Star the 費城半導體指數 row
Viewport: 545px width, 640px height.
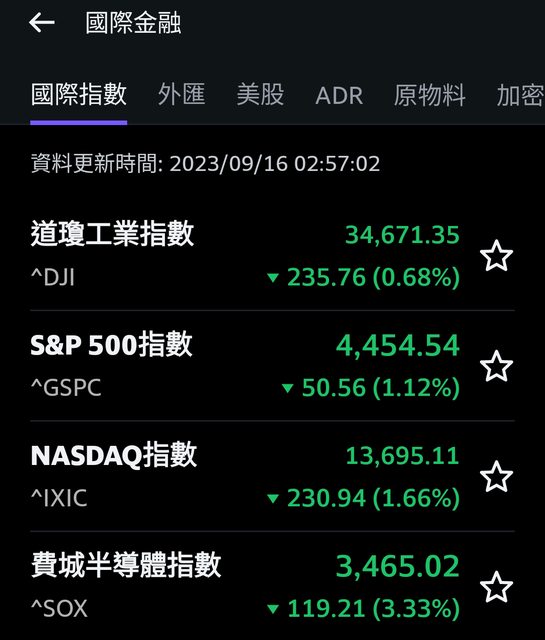point(496,587)
